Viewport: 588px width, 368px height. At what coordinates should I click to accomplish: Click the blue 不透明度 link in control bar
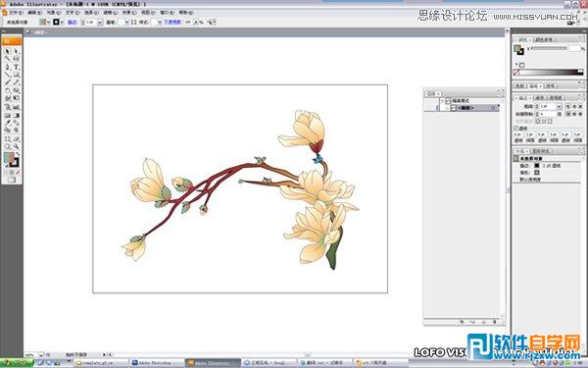(172, 23)
